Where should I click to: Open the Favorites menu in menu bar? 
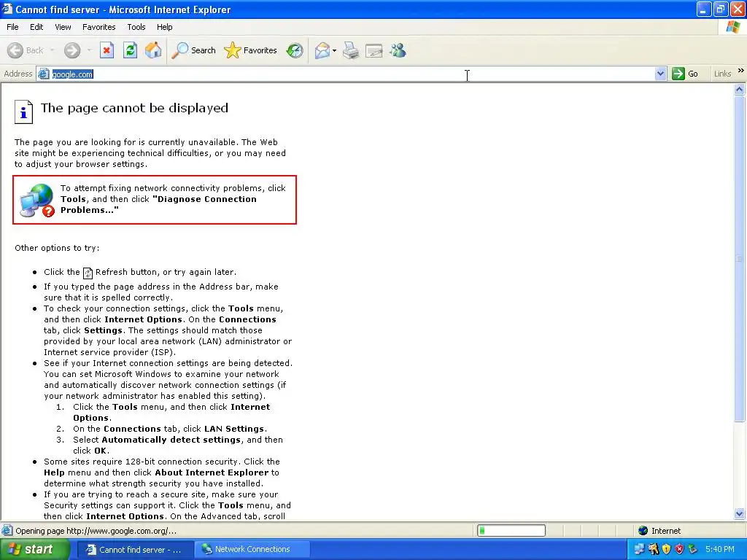tap(98, 27)
